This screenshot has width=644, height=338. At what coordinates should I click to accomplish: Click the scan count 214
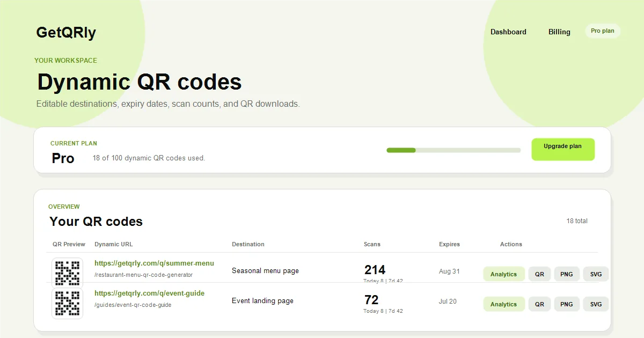(375, 270)
